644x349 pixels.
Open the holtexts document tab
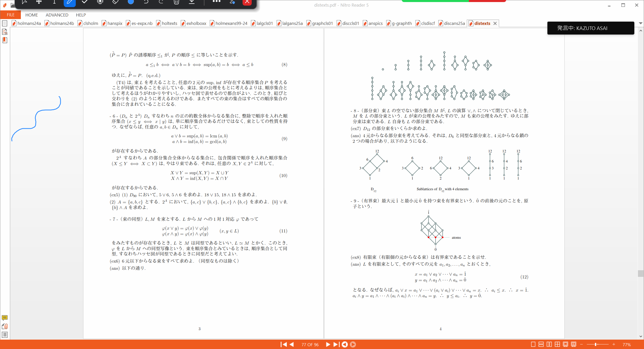click(167, 23)
